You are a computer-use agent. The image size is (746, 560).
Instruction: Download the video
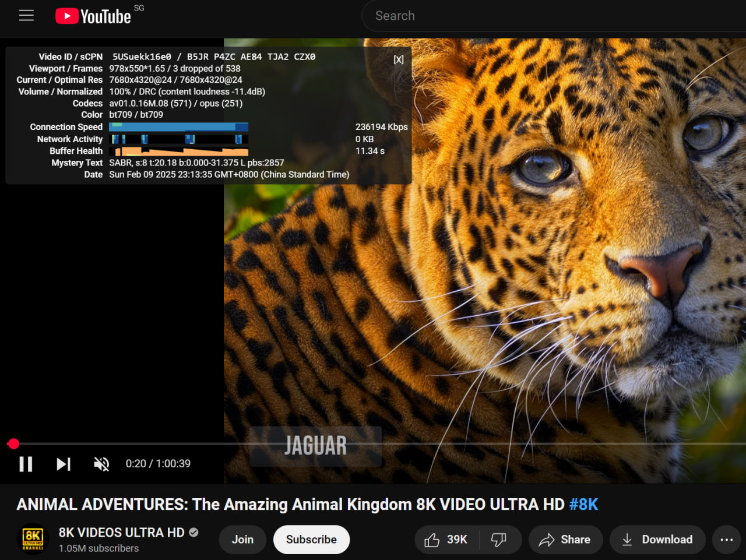pos(657,540)
